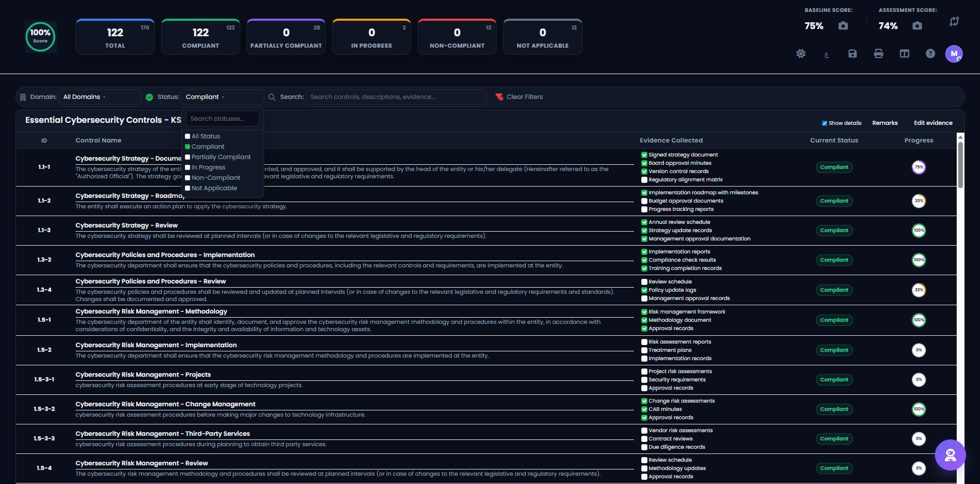Viewport: 980px width, 484px height.
Task: Switch to the Remarks view
Action: coord(885,123)
